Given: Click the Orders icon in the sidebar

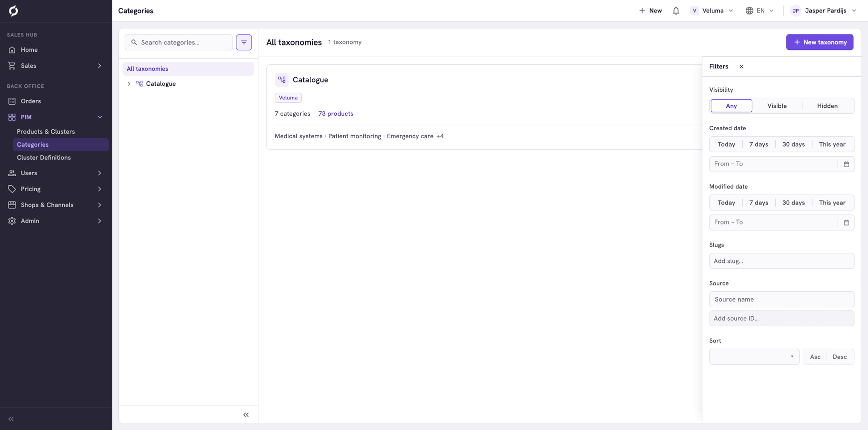Looking at the screenshot, I should click(12, 101).
